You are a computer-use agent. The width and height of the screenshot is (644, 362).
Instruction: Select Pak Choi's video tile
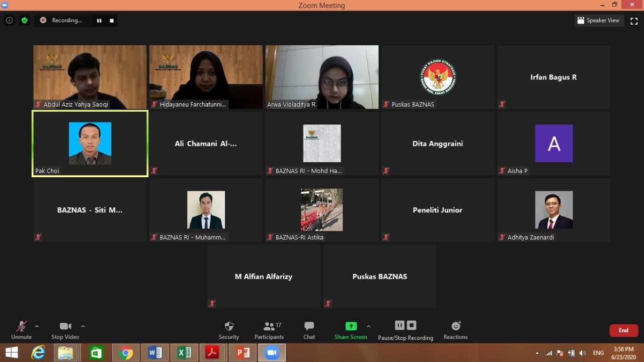tap(90, 144)
